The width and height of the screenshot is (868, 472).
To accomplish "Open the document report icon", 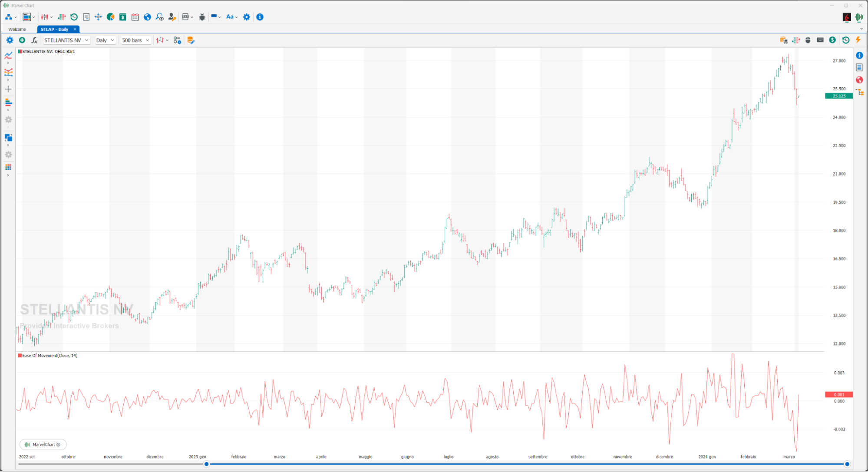I will [86, 17].
